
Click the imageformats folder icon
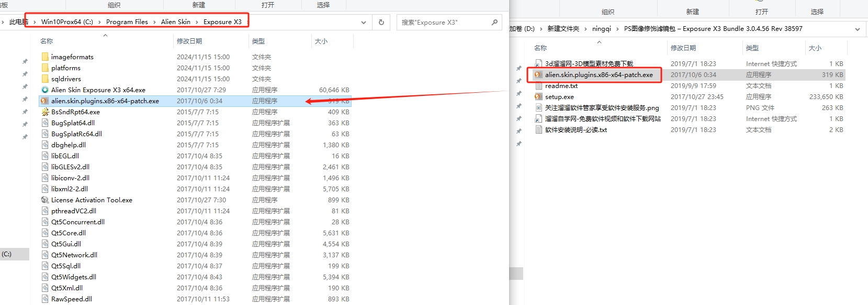[45, 57]
